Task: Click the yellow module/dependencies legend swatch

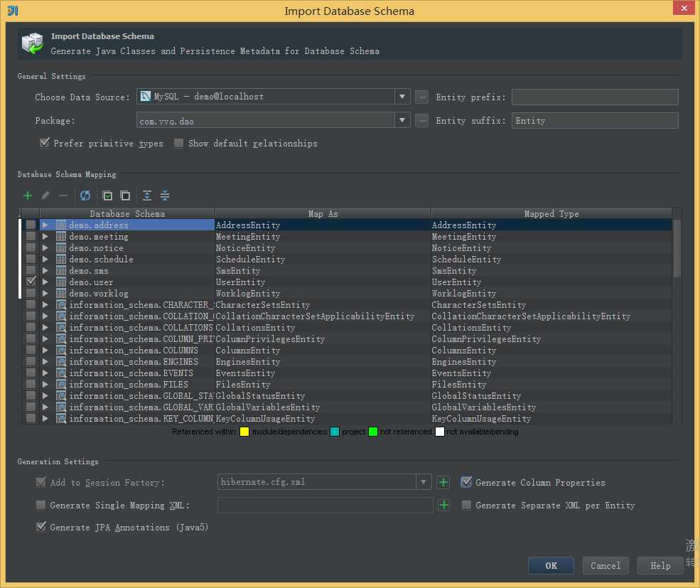Action: point(244,432)
